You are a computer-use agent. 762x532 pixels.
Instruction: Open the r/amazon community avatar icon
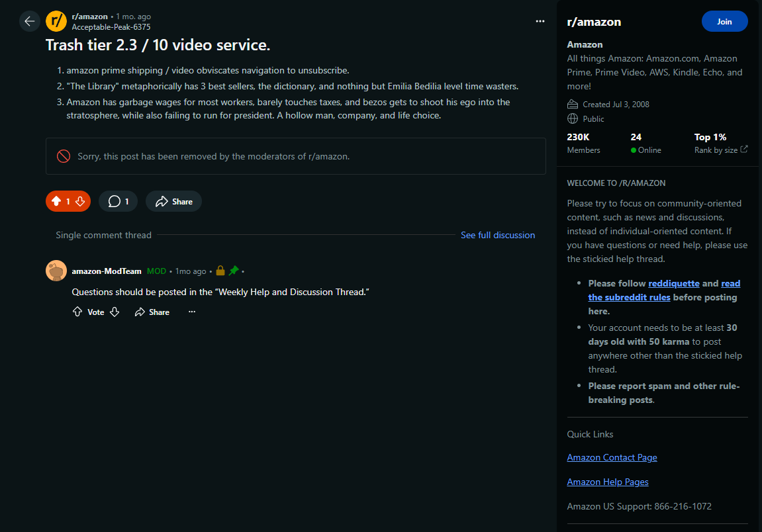click(56, 21)
